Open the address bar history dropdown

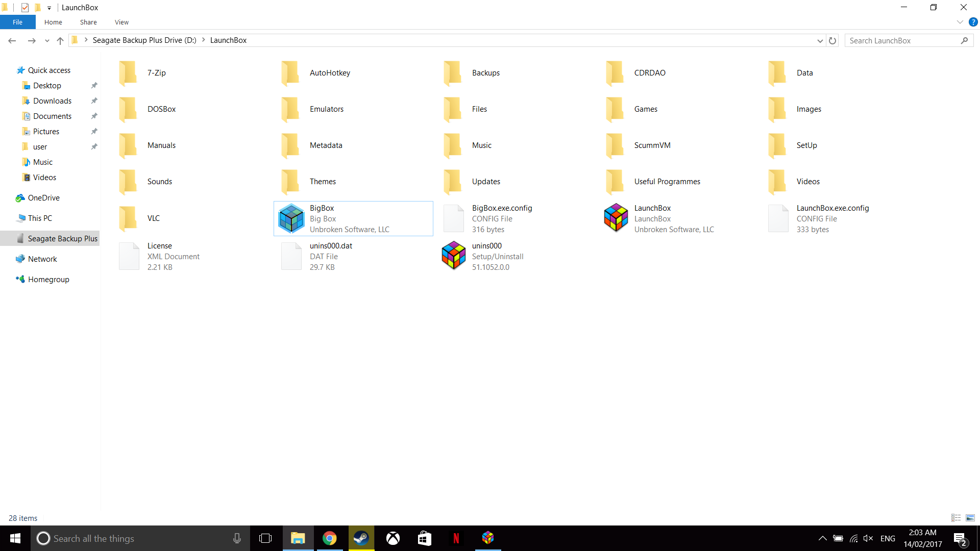[820, 40]
